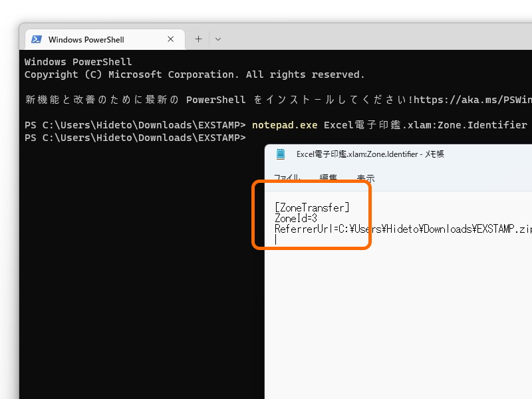Select the [ZoneTransfer] heading line

(312, 207)
